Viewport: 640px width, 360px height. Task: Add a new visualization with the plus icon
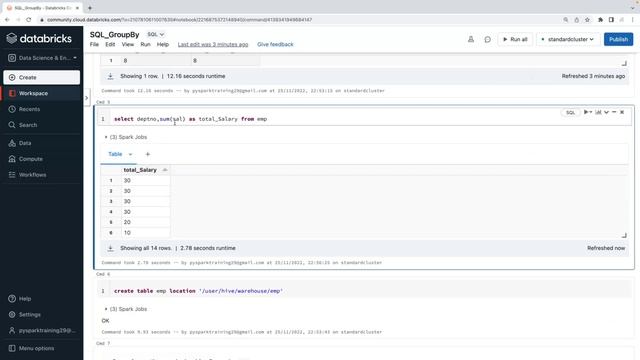click(x=148, y=154)
